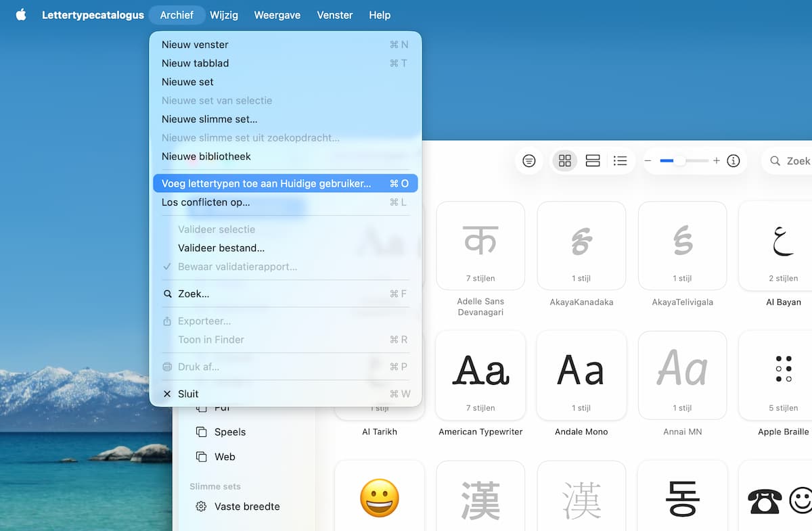Open the Apple menu icon
The width and height of the screenshot is (812, 531).
(x=21, y=15)
